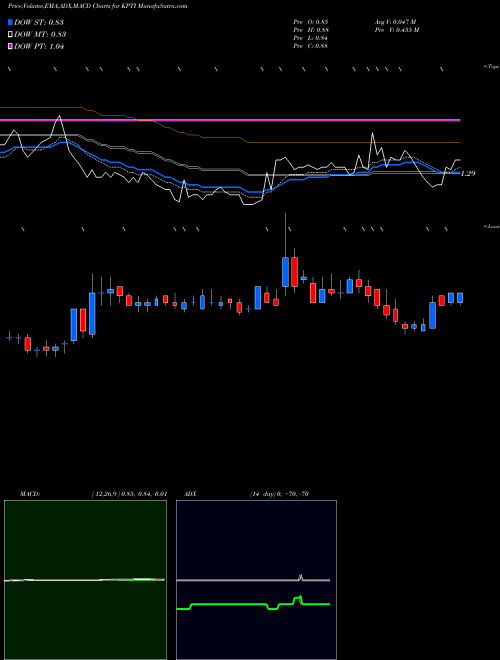
Task: Click the 'Pre O: 0.85' open value
Action: click(311, 22)
